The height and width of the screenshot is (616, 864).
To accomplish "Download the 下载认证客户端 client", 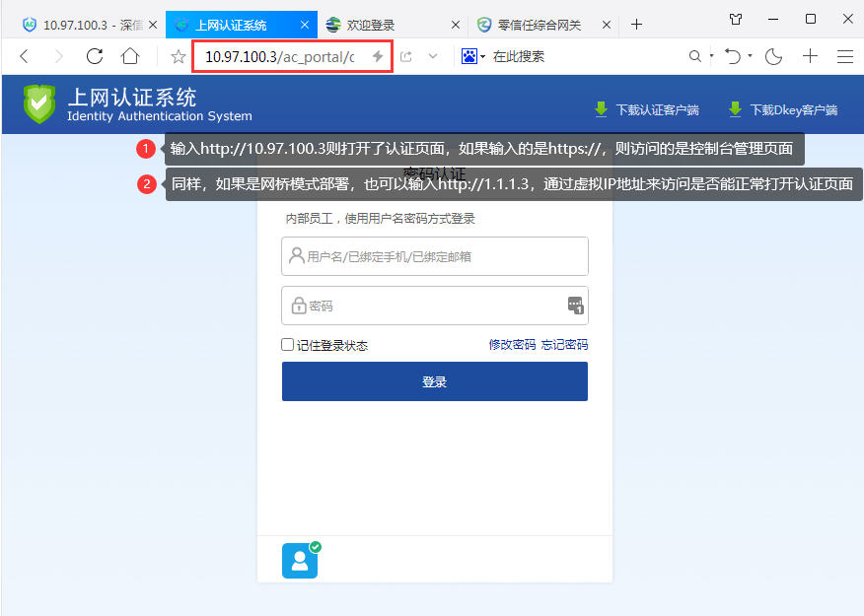I will click(x=646, y=110).
